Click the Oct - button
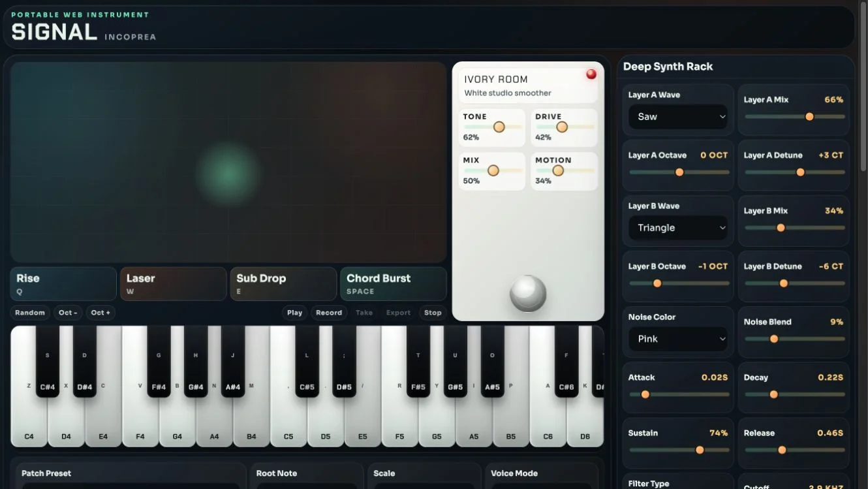The height and width of the screenshot is (489, 868). (68, 313)
